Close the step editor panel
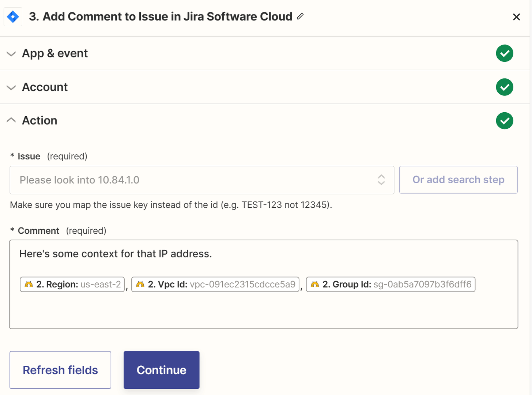The height and width of the screenshot is (395, 532). click(x=516, y=17)
